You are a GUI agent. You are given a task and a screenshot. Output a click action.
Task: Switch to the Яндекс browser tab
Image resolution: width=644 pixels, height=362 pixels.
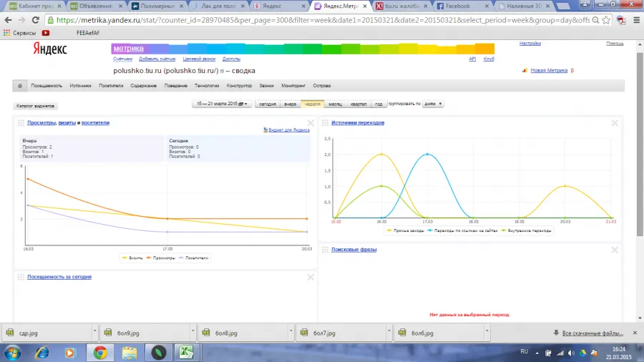[x=280, y=6]
